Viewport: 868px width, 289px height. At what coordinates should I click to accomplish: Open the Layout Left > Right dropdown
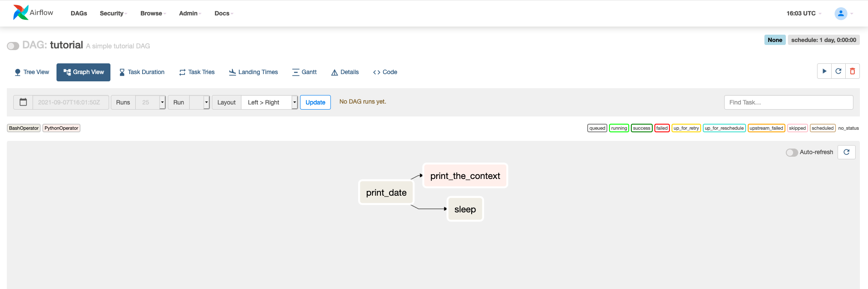click(269, 102)
